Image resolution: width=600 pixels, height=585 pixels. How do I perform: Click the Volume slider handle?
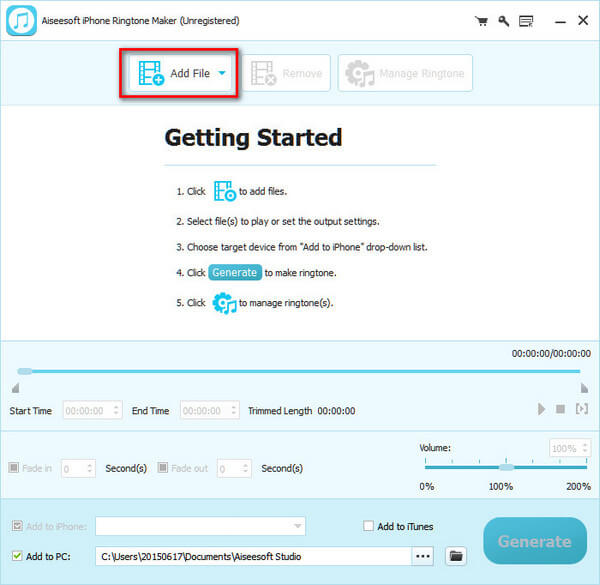click(506, 467)
